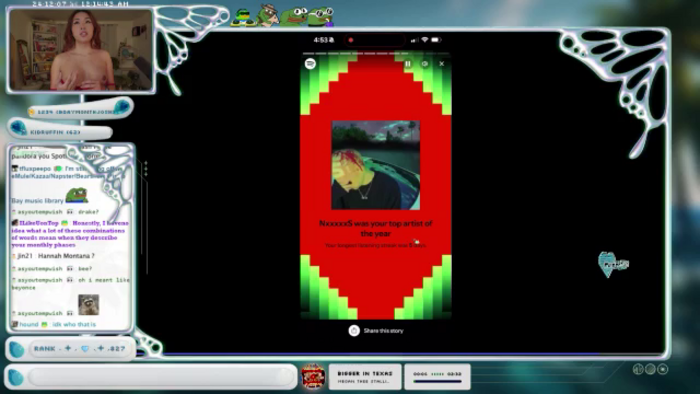Mute the Wrapped story sound
700x394 pixels.
(425, 64)
